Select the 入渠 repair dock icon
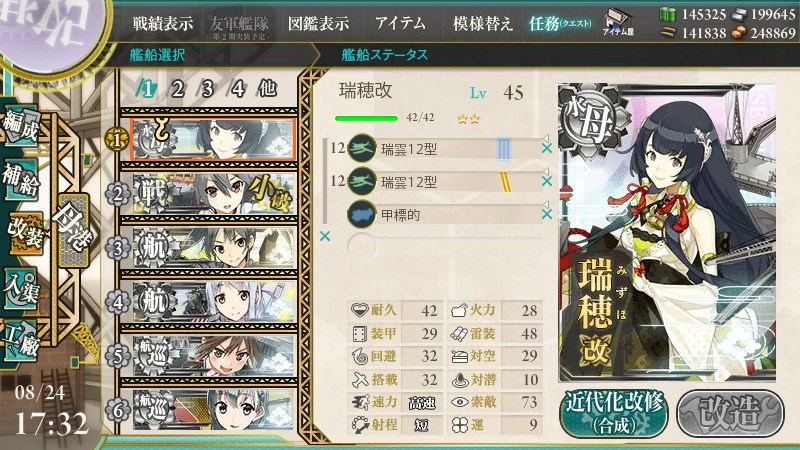The height and width of the screenshot is (450, 800). (20, 290)
